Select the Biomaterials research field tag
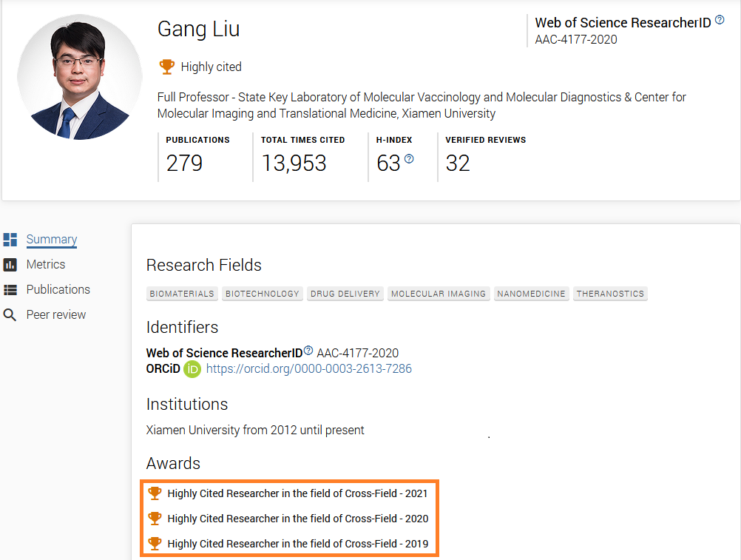741x560 pixels. point(182,294)
